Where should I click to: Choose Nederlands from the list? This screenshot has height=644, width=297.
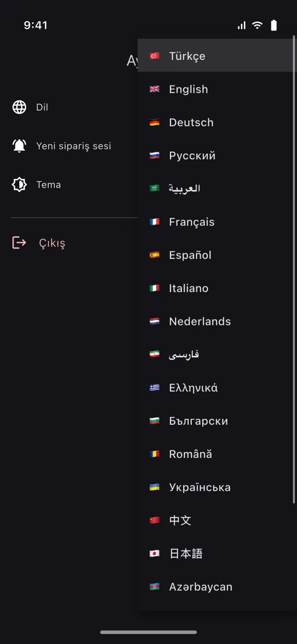[217, 321]
